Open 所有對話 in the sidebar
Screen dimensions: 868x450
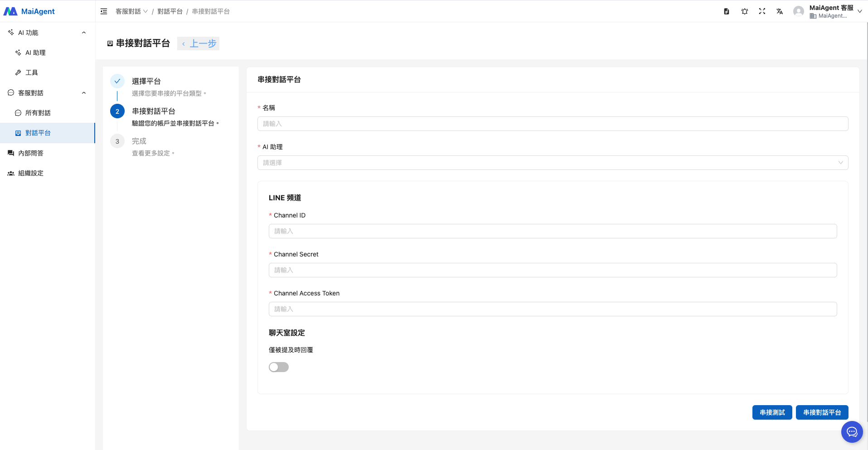(x=38, y=113)
